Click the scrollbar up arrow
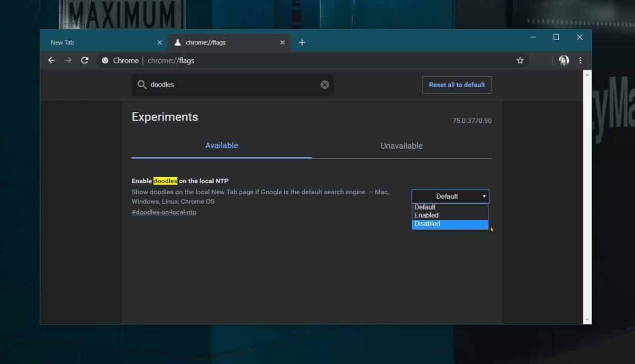635x364 pixels. coord(587,74)
